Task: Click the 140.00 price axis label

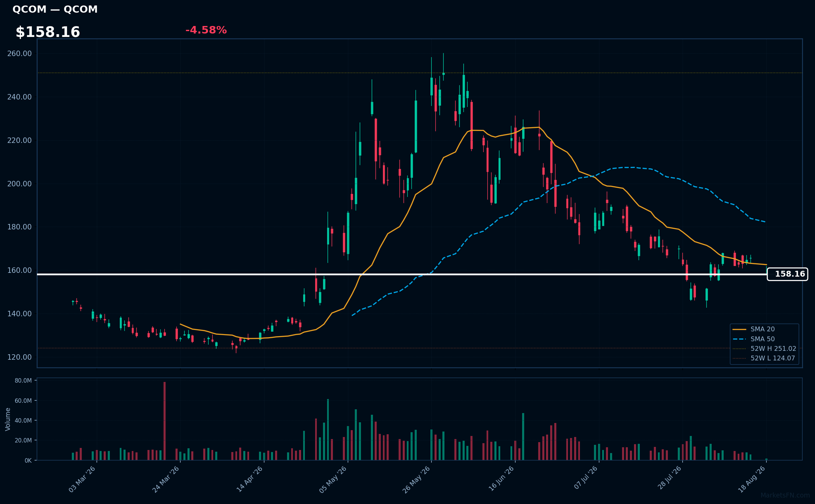Action: 20,314
